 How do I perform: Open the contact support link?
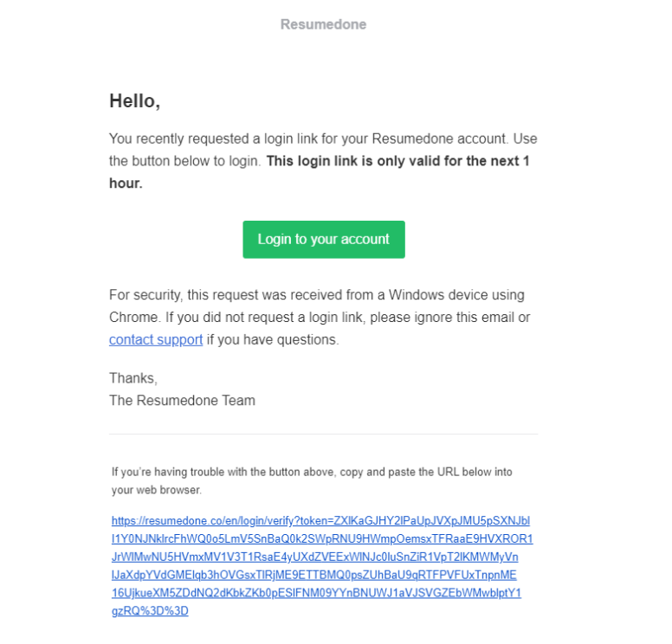tap(156, 339)
